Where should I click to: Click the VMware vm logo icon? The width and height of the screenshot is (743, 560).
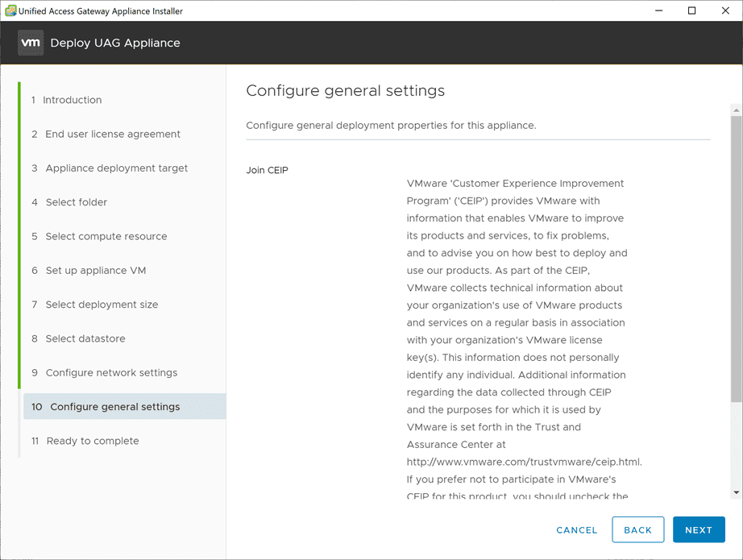31,43
